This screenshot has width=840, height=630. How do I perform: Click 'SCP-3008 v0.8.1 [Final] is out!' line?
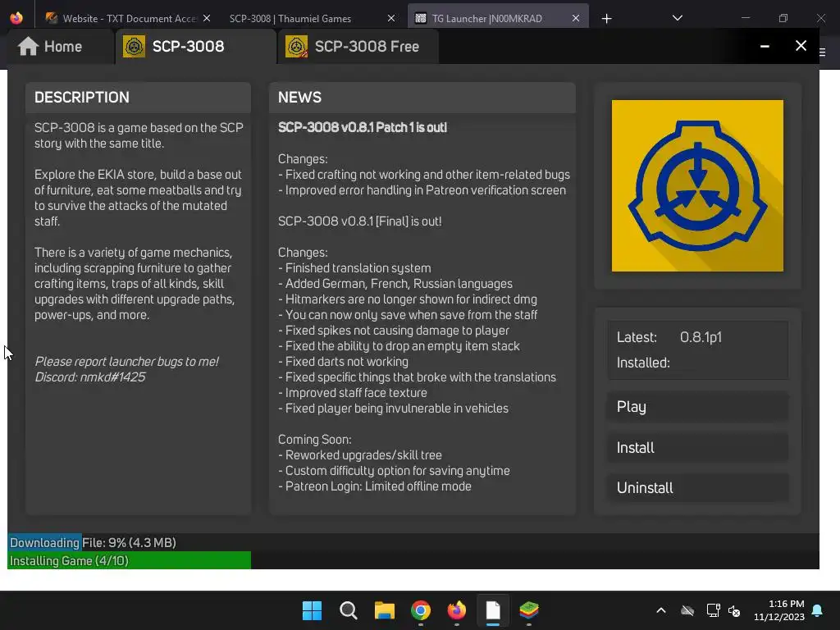point(360,221)
